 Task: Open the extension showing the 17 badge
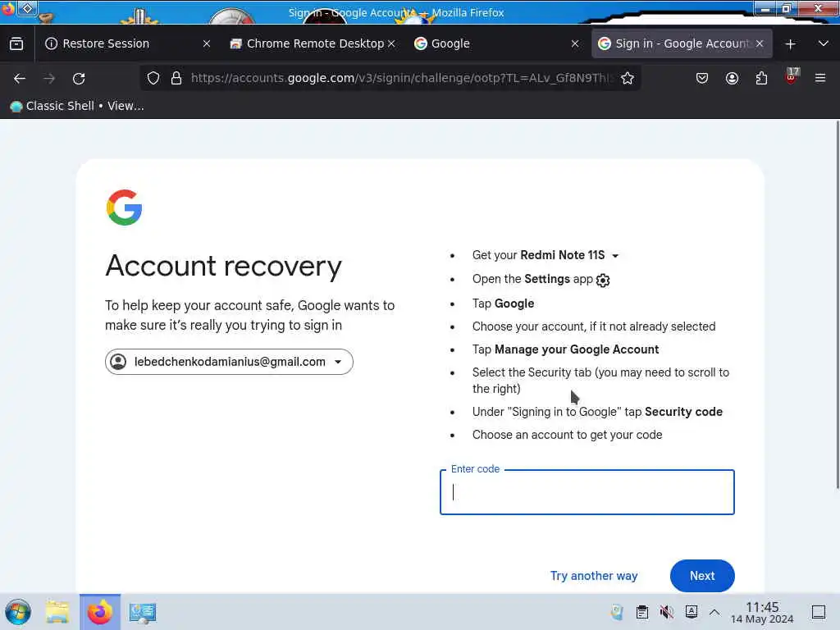pos(792,76)
